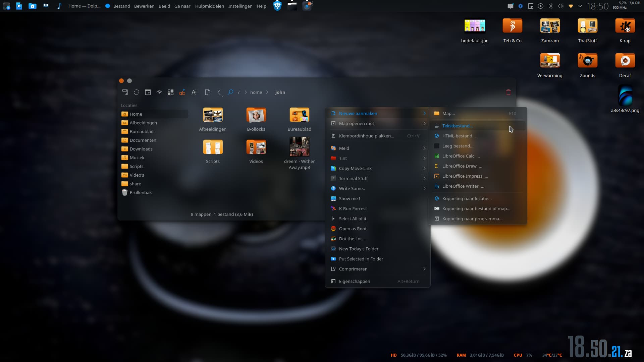The image size is (644, 362).
Task: Expand 'Map openen met' submenu
Action: pyautogui.click(x=378, y=123)
